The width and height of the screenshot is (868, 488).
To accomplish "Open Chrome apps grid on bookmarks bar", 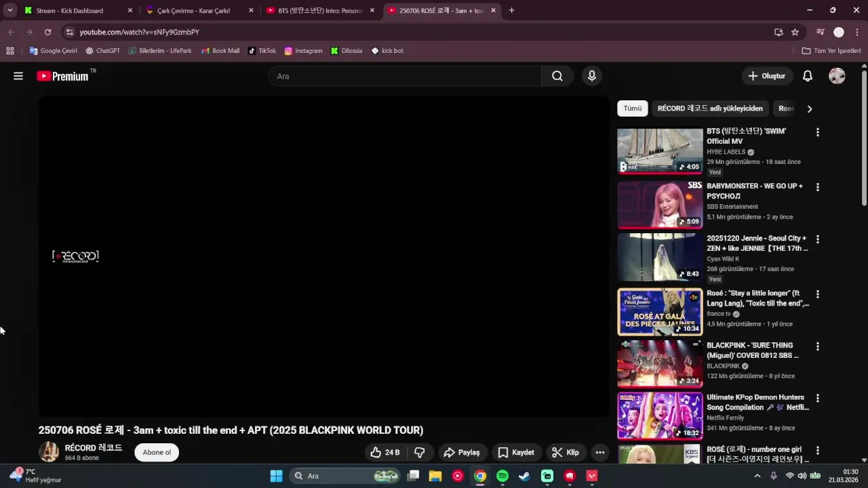I will 10,51.
